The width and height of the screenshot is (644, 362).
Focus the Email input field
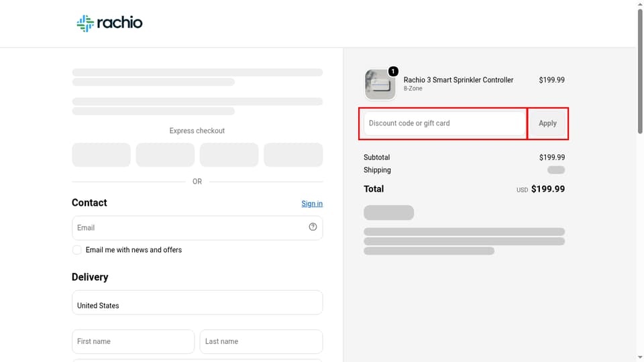tap(197, 228)
